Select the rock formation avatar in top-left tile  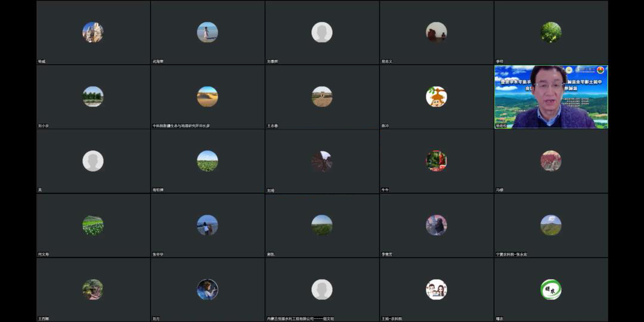click(93, 32)
